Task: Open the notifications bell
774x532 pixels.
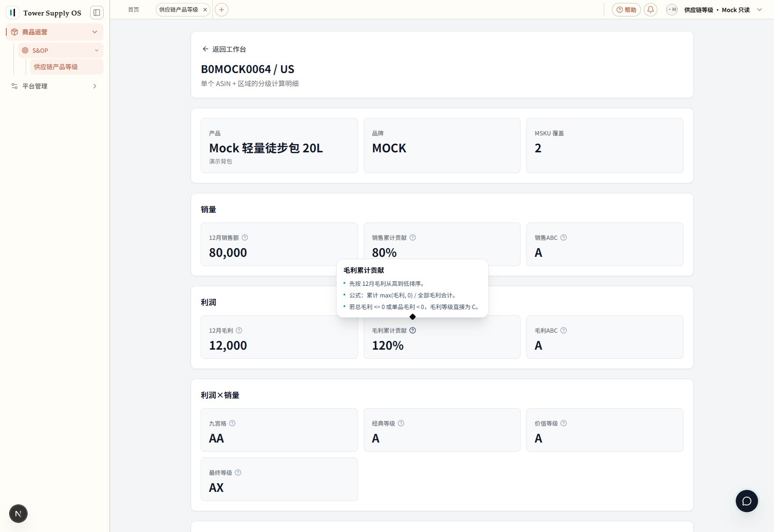Action: [651, 10]
